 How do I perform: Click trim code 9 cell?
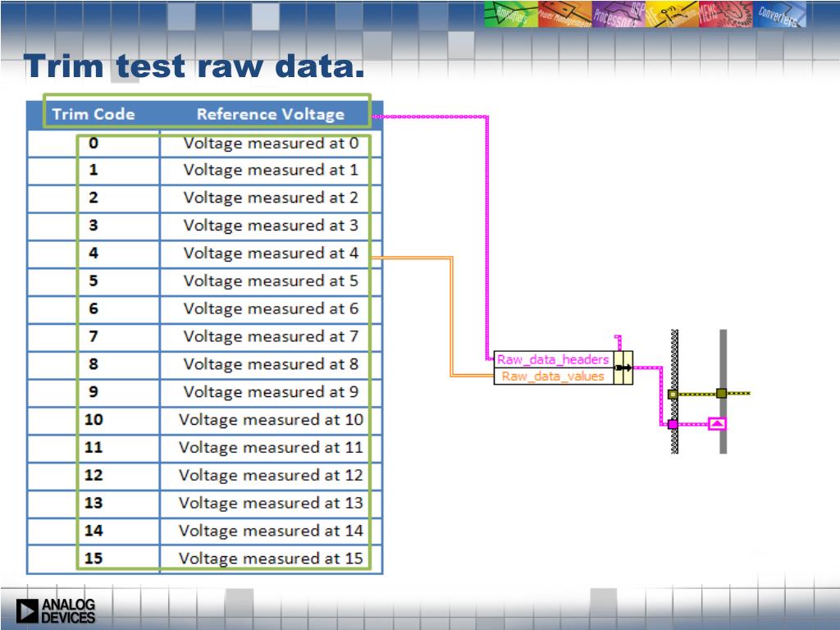coord(94,393)
